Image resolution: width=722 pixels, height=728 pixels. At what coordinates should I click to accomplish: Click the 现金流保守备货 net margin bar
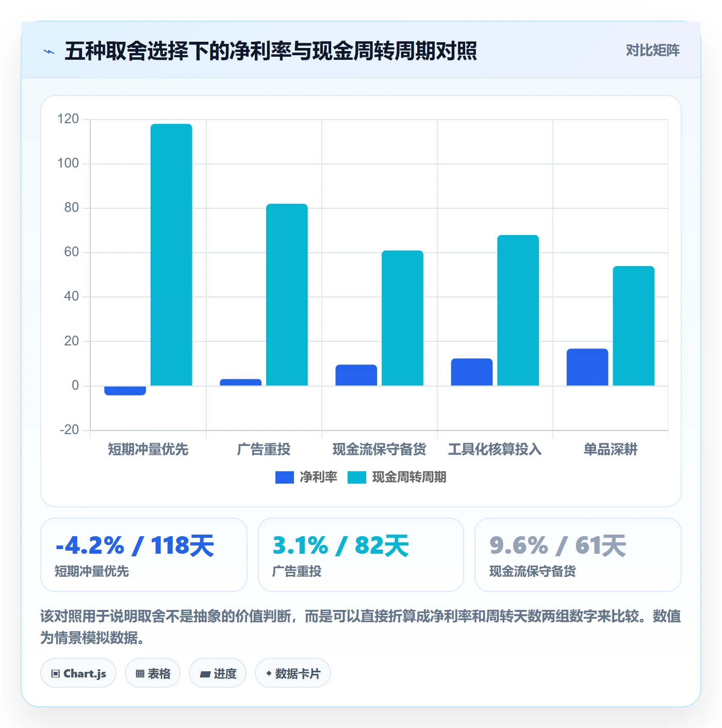pyautogui.click(x=356, y=375)
